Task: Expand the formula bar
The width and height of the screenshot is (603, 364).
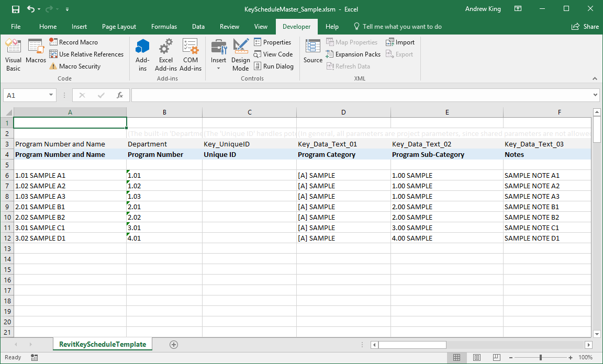Action: pos(595,95)
